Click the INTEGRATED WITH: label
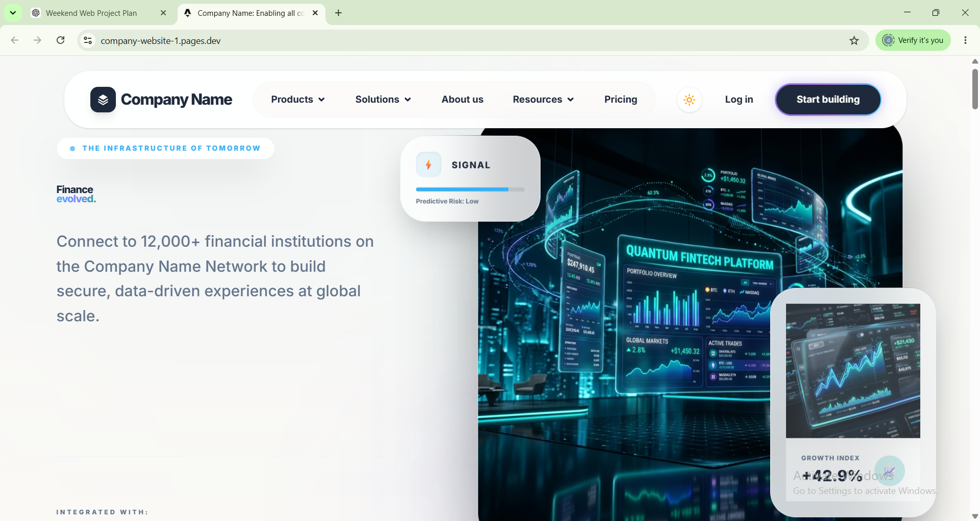Screen dimensions: 980x521 coord(102,512)
